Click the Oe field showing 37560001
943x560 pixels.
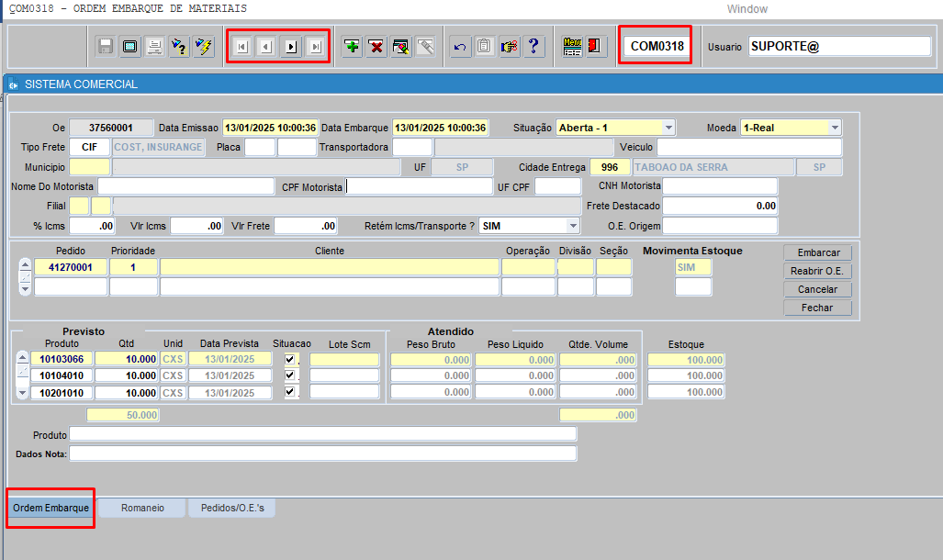111,128
